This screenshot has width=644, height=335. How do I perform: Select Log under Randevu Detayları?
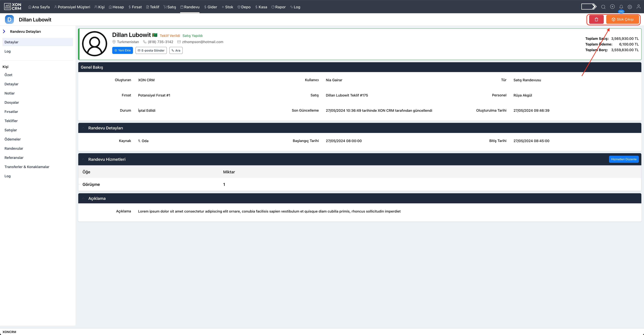pos(38,51)
